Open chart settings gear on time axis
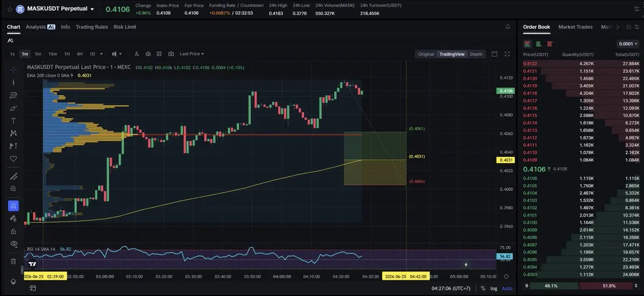 click(507, 277)
